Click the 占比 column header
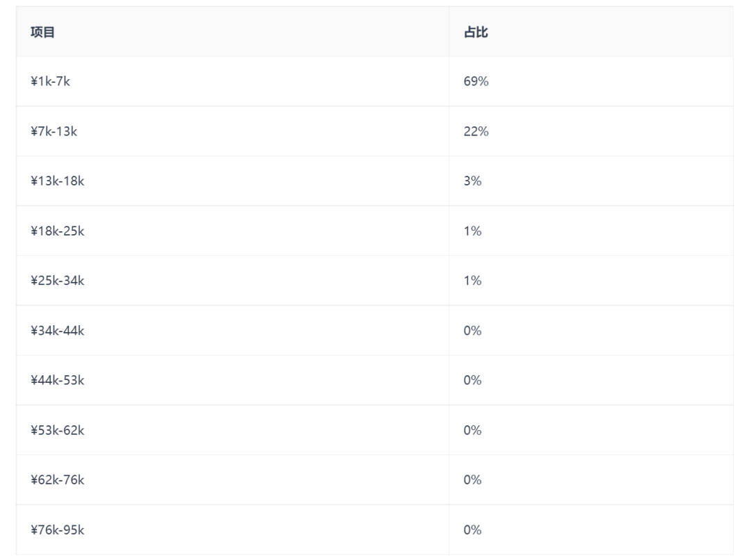Screen dimensions: 751x560 476,32
